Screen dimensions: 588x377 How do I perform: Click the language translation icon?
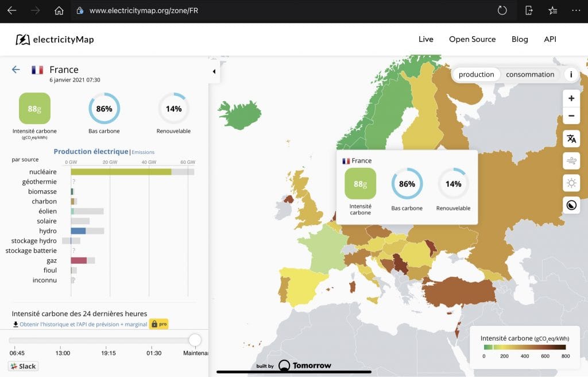coord(571,139)
